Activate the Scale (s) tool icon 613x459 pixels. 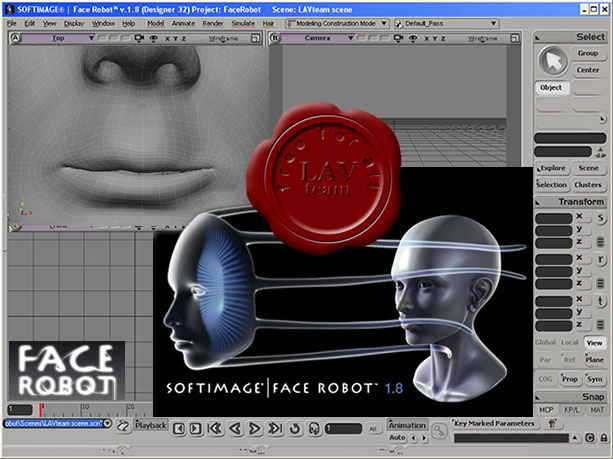(x=600, y=218)
